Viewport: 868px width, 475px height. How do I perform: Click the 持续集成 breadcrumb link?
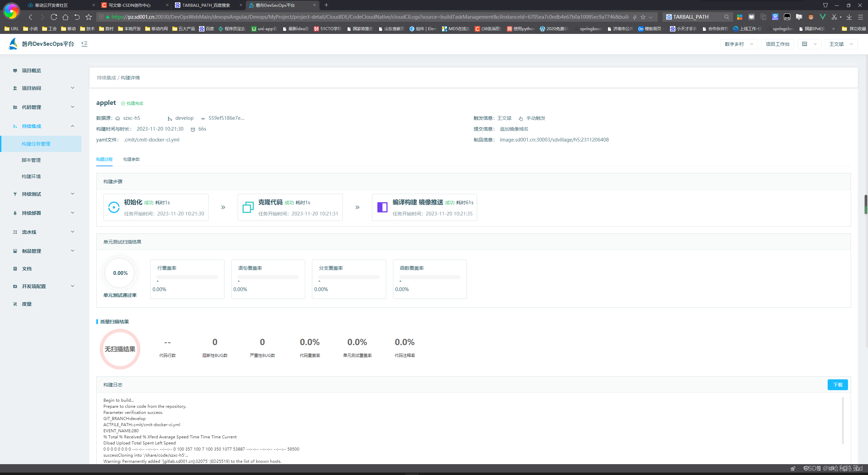tap(106, 78)
